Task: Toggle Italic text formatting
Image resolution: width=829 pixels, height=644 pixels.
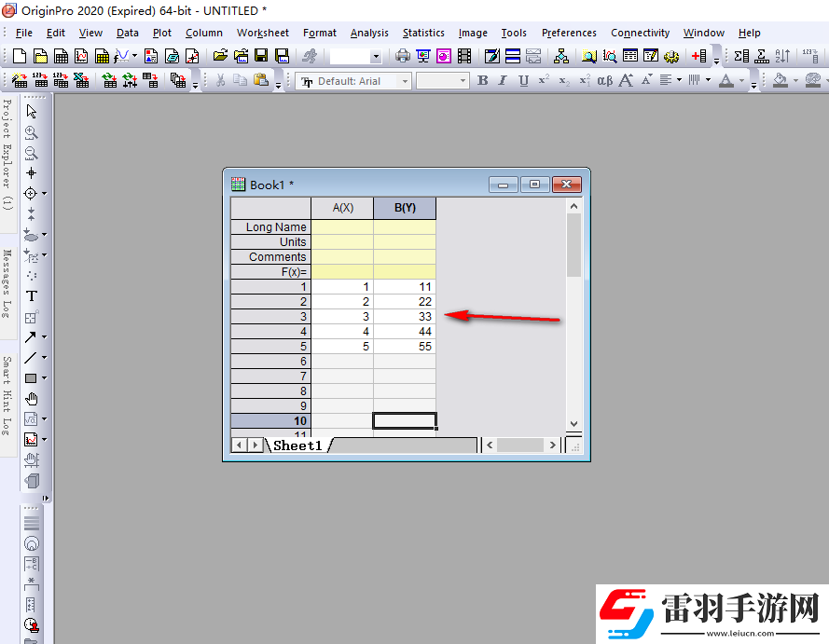Action: (503, 81)
